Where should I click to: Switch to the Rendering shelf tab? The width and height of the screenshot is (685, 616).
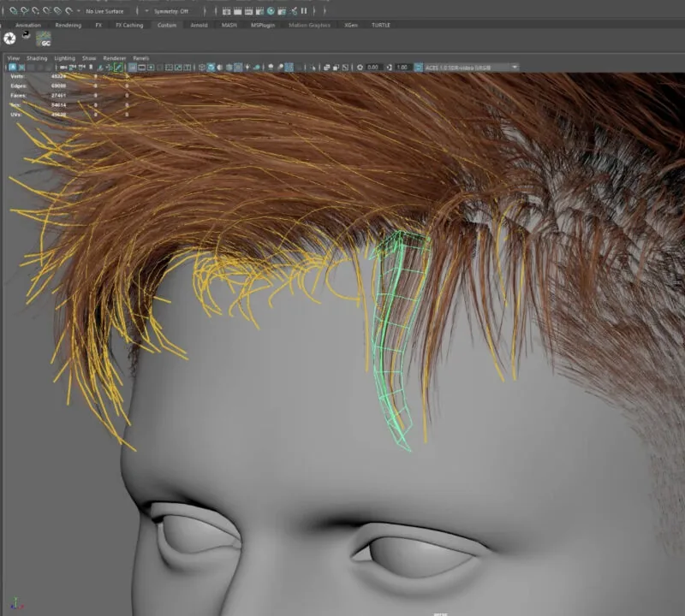68,26
